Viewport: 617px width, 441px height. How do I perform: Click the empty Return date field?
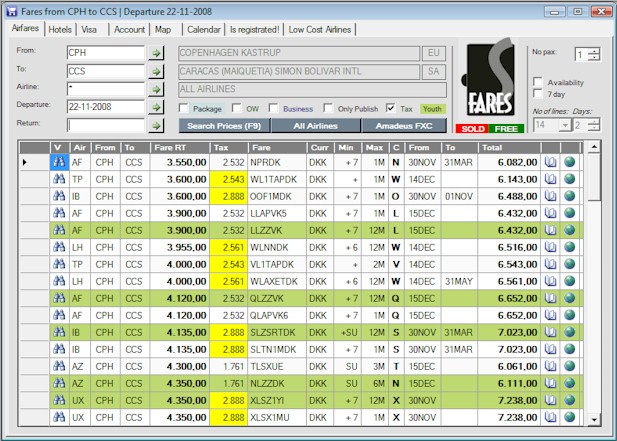(105, 125)
